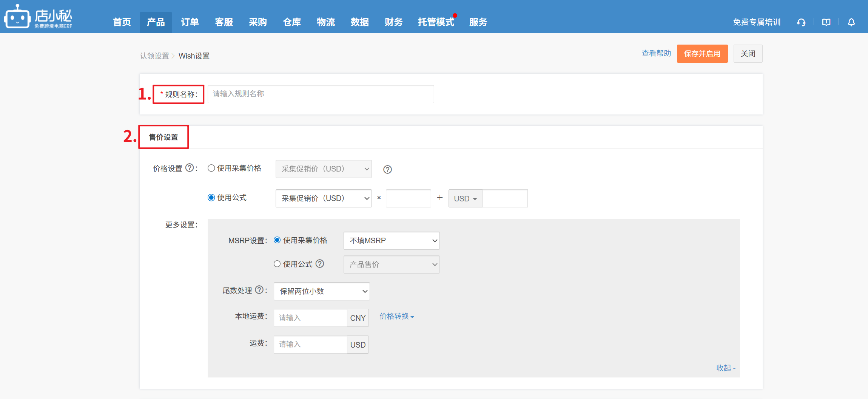This screenshot has height=399, width=868.
Task: Collapse more settings with 收起 link
Action: coord(726,368)
